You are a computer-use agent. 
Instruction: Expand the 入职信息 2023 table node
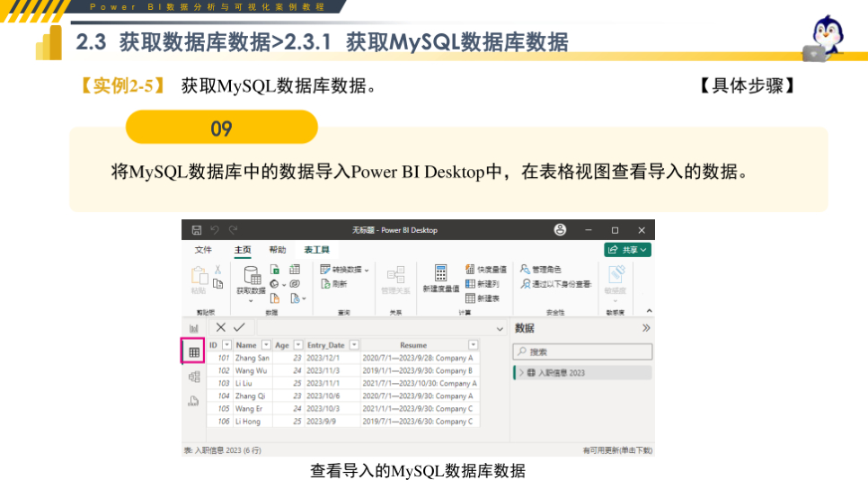(x=521, y=373)
